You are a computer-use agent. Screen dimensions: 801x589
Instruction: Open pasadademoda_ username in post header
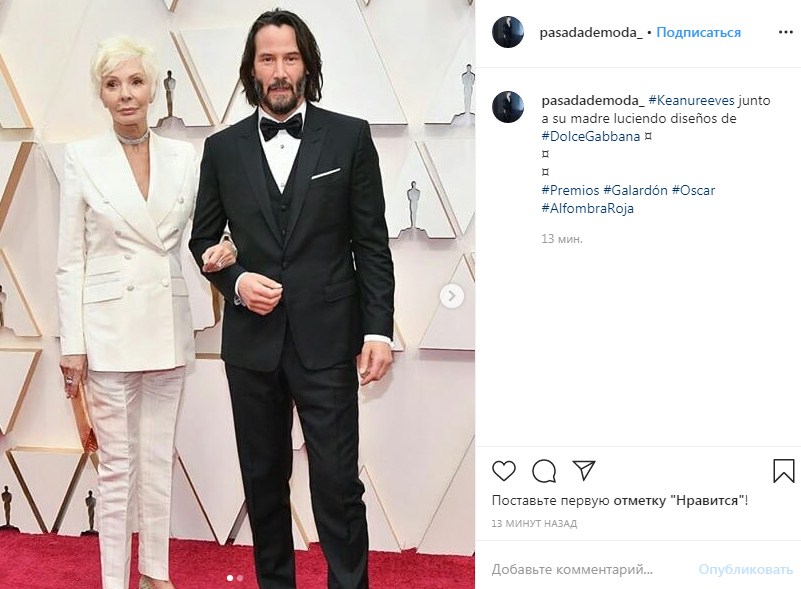591,32
